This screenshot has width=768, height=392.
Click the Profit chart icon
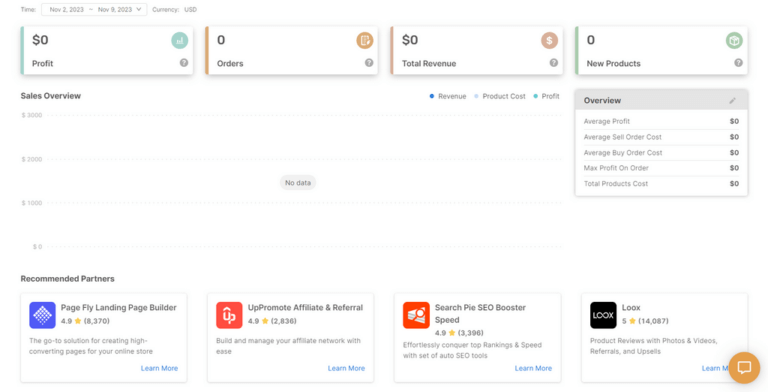(x=180, y=41)
